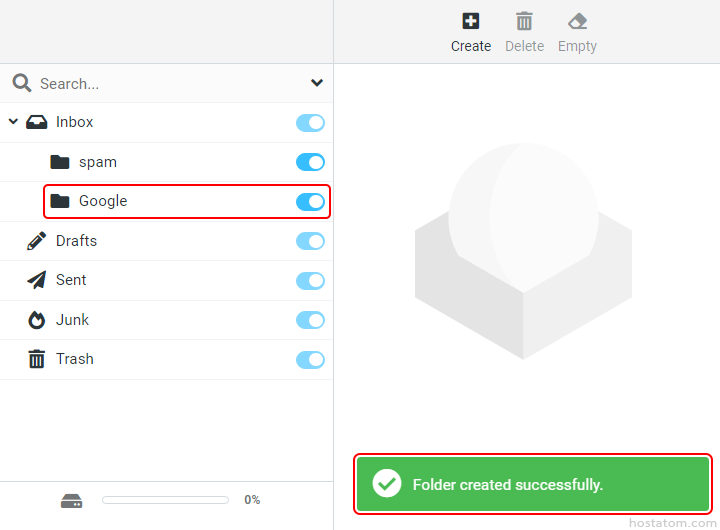Click the Drafts pencil icon
Screen dimensions: 720x530
click(37, 241)
